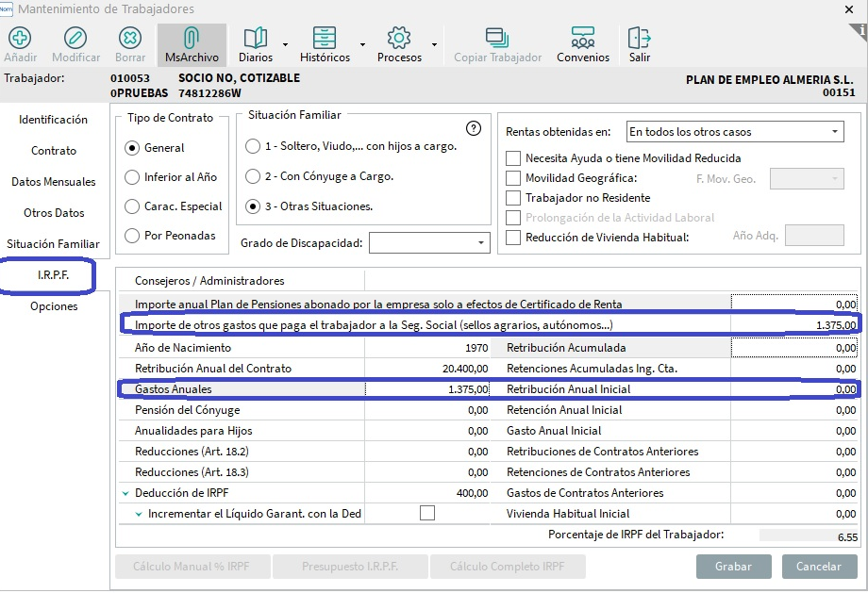Open the Convenios icon
The width and height of the screenshot is (868, 593).
point(583,38)
